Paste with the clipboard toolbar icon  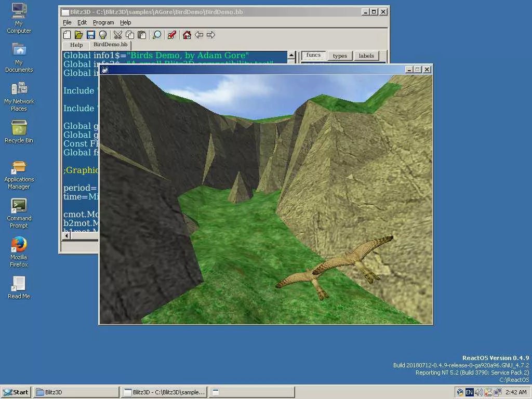click(142, 35)
